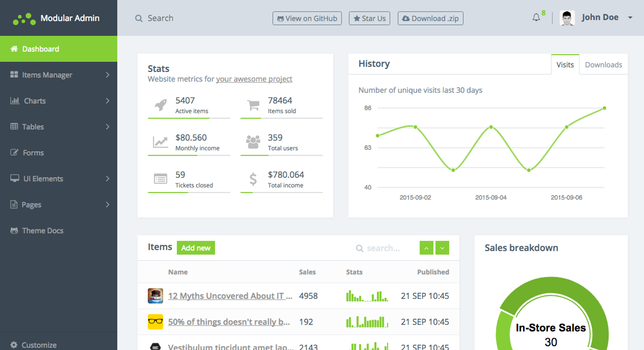
Task: Click the glasses thumbnail of '50% of things' item
Action: 155,322
